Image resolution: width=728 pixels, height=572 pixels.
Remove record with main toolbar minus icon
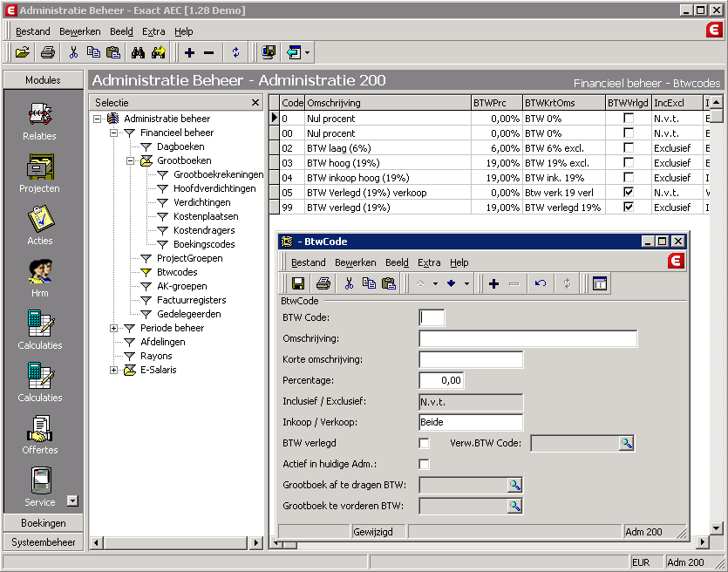(209, 53)
